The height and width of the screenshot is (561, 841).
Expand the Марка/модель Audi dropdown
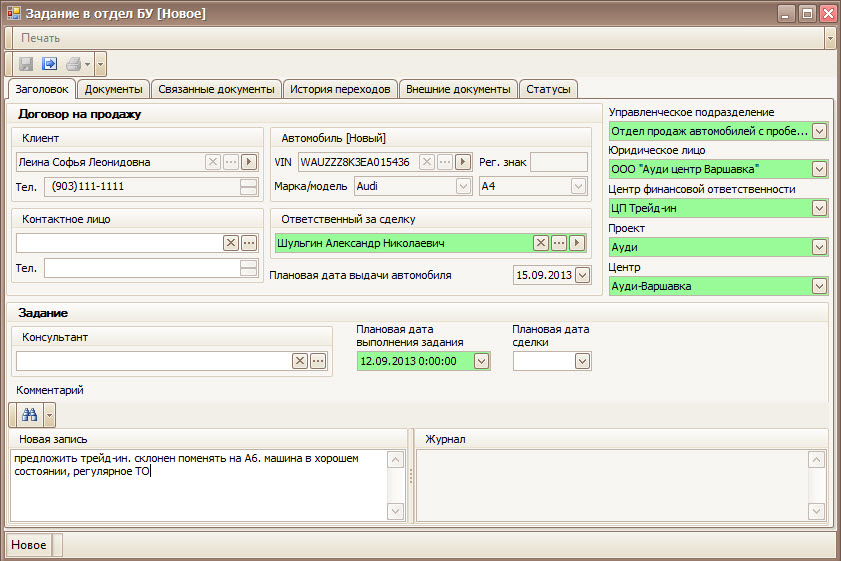[463, 186]
